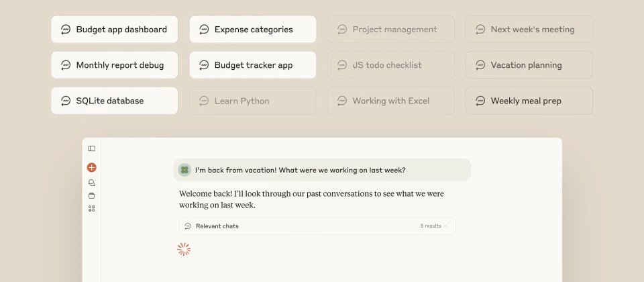The width and height of the screenshot is (644, 282).
Task: Expand the Relevant chats section
Action: (217, 226)
